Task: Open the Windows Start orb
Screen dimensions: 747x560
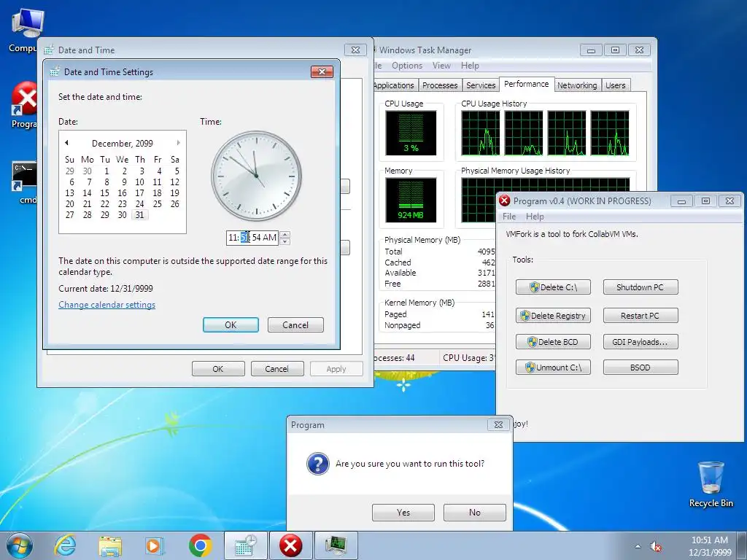Action: [x=20, y=545]
